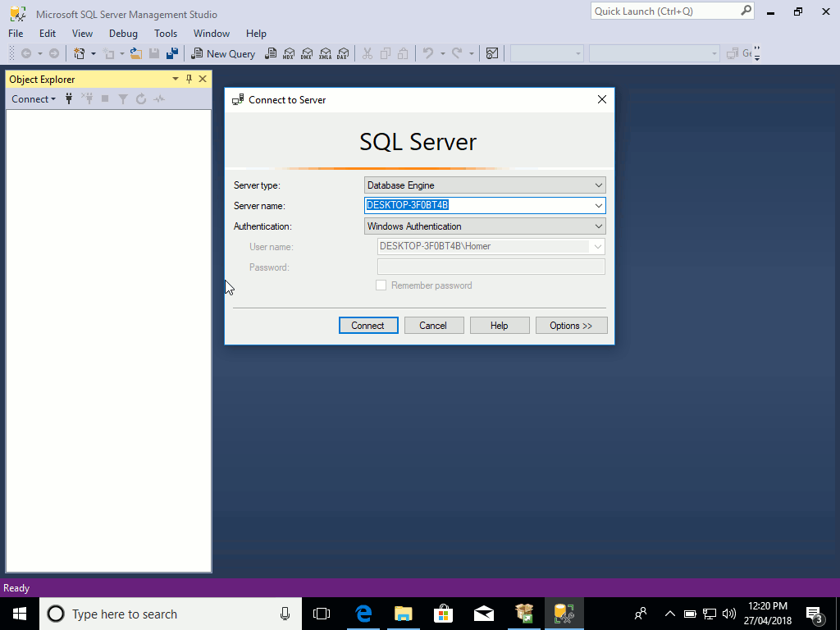
Task: Expand the Authentication dropdown
Action: tap(598, 226)
